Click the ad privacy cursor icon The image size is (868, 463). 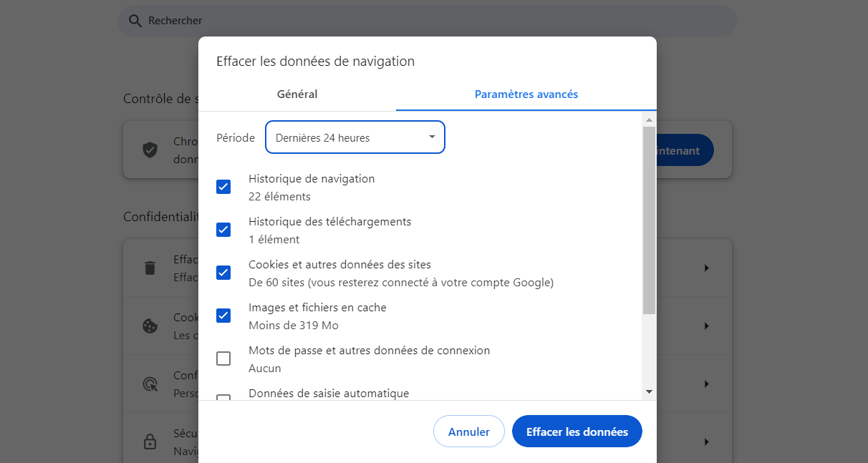coord(150,384)
